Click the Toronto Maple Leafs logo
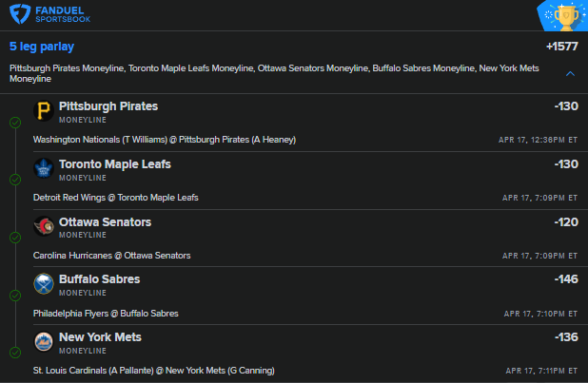588x383 pixels. [43, 169]
